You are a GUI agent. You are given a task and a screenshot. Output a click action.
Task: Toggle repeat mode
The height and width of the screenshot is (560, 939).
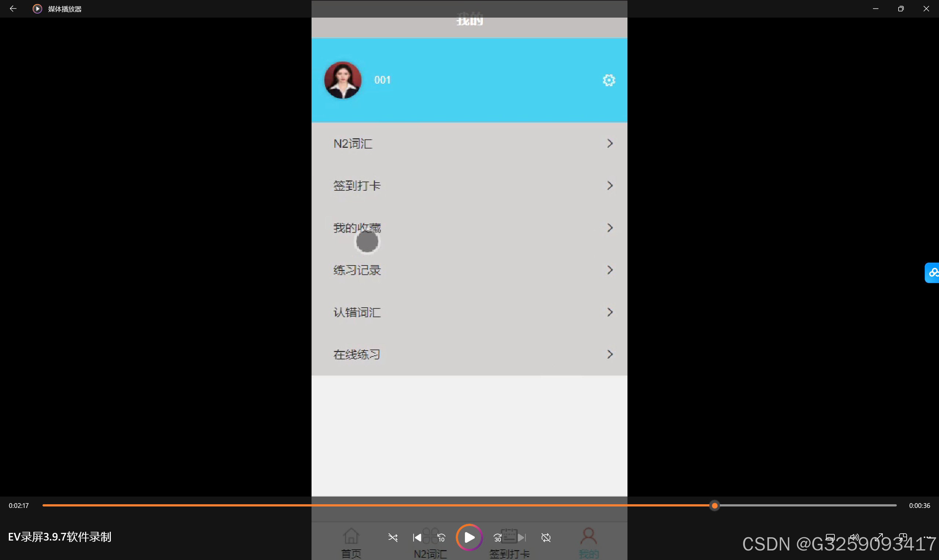(546, 537)
